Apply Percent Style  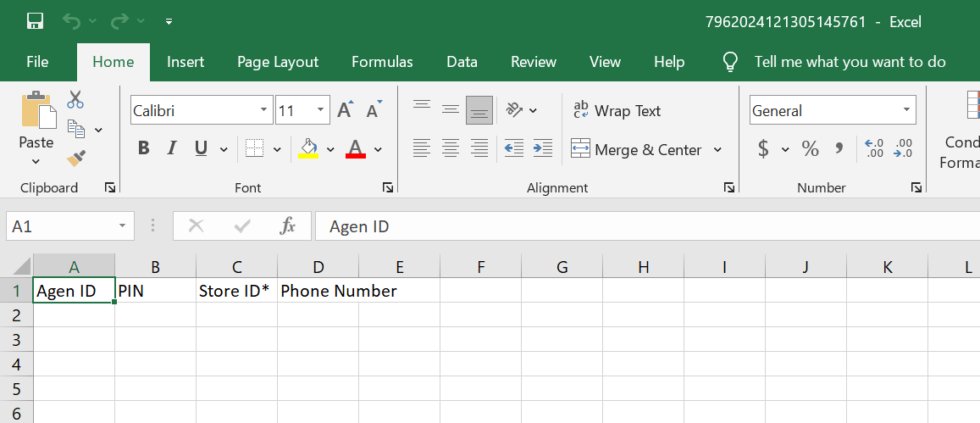coord(810,148)
